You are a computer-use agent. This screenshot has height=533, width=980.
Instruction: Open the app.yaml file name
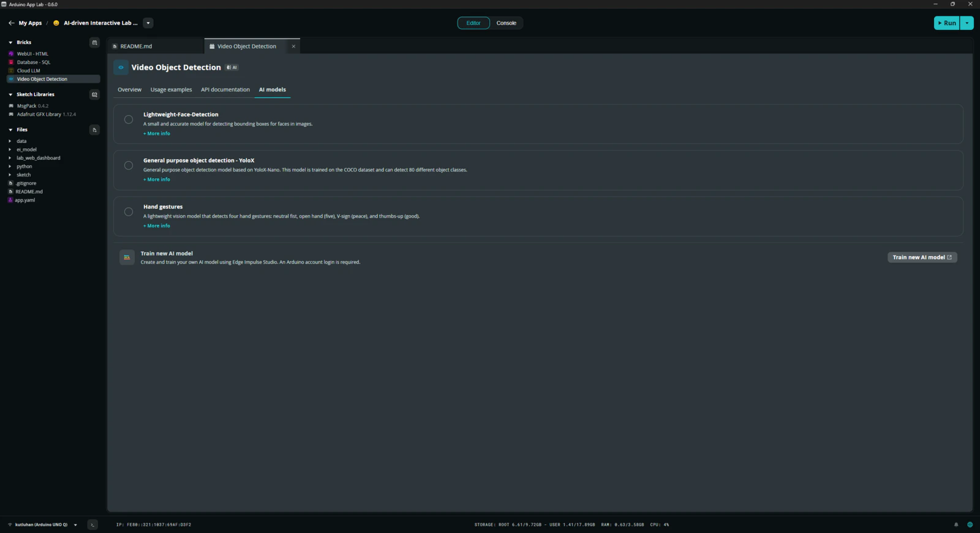click(25, 200)
